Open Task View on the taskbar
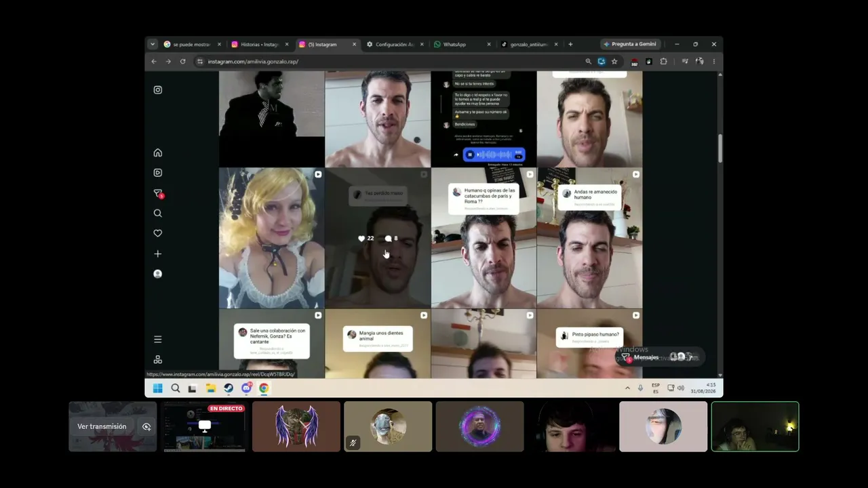 (x=193, y=388)
